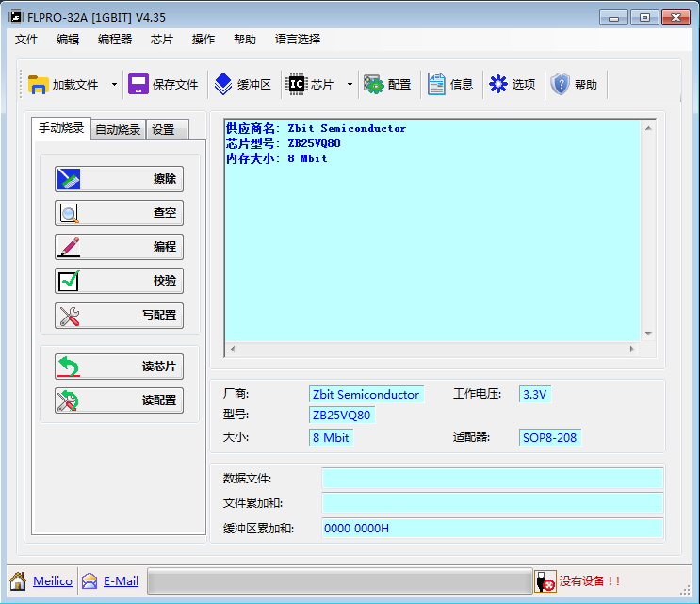Open the 配置 configuration gear icon
Image resolution: width=700 pixels, height=604 pixels.
(x=373, y=84)
